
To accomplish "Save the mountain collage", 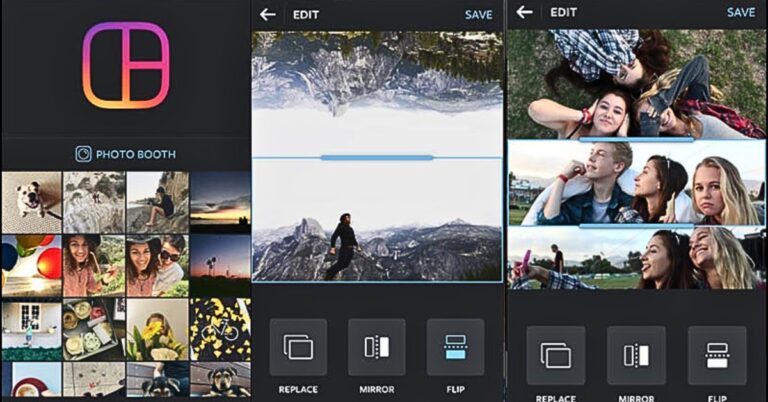I will pyautogui.click(x=479, y=14).
